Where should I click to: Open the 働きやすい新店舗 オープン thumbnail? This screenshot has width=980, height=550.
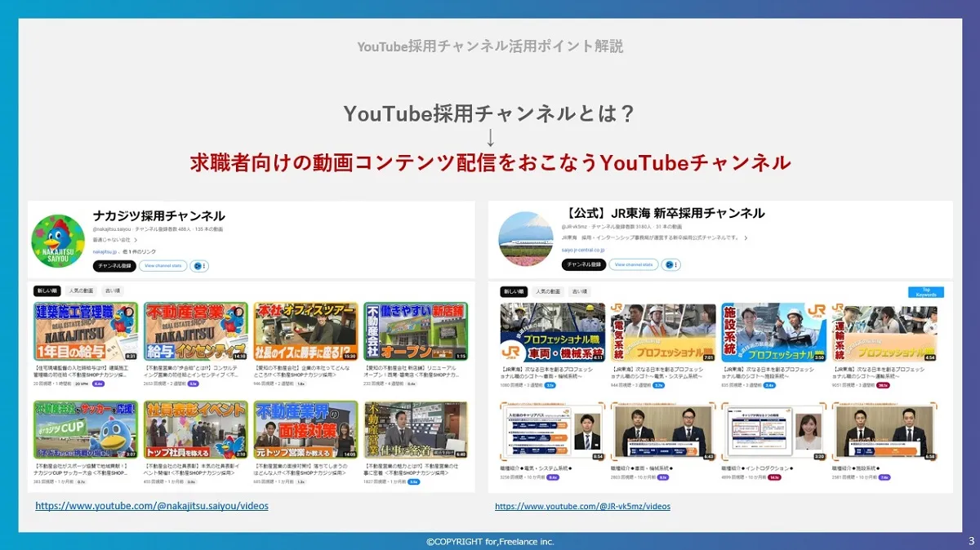[x=416, y=332]
